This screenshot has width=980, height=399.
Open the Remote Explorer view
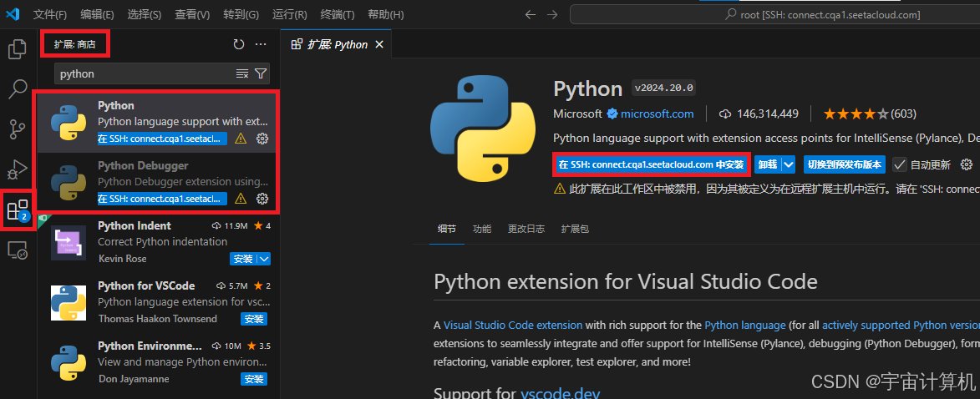[18, 250]
